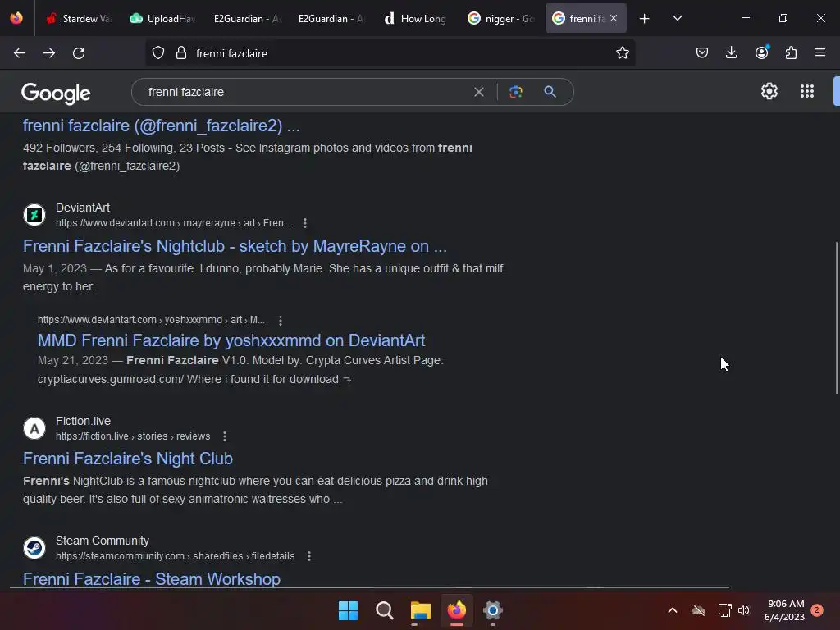Open tracking protection shield info

158,53
